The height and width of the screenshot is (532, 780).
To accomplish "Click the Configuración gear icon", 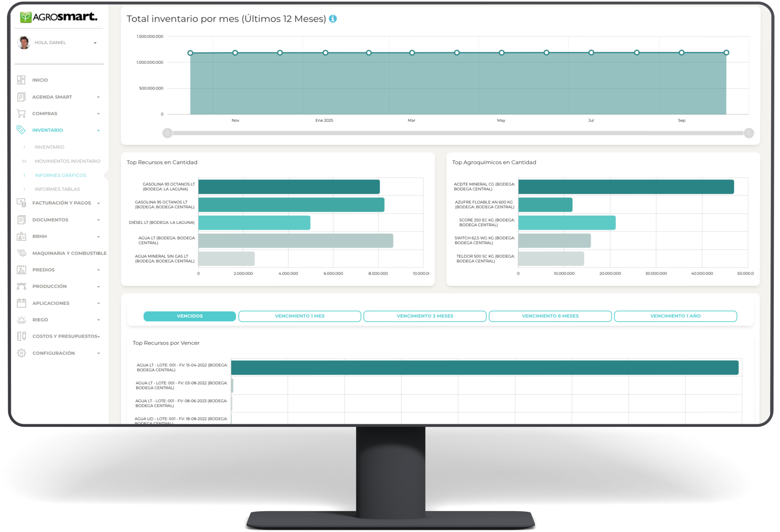I will (x=21, y=353).
